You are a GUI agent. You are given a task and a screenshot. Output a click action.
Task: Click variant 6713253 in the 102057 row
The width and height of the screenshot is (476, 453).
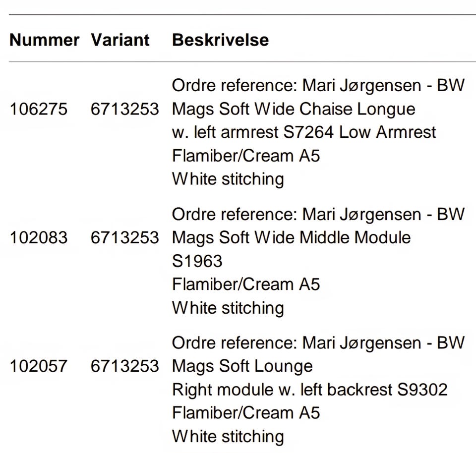[125, 366]
